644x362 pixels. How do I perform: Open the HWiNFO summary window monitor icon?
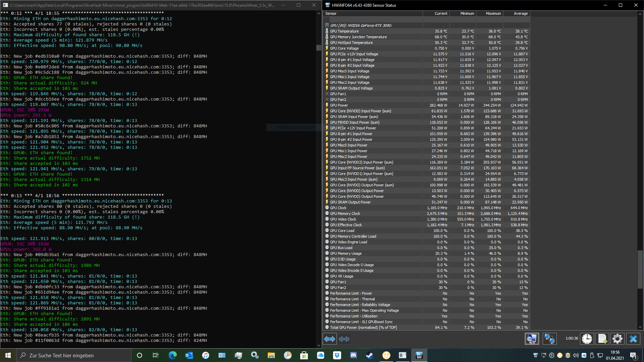point(532,339)
